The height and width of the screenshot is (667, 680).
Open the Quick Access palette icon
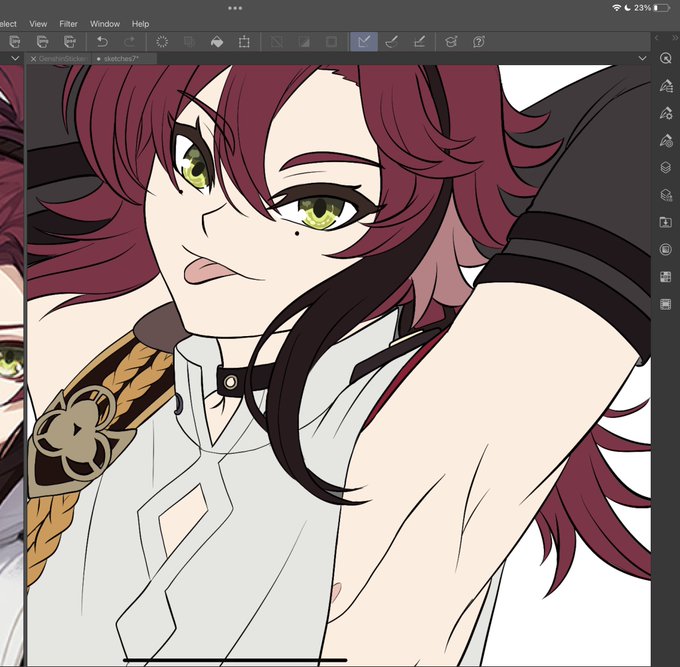click(x=665, y=58)
